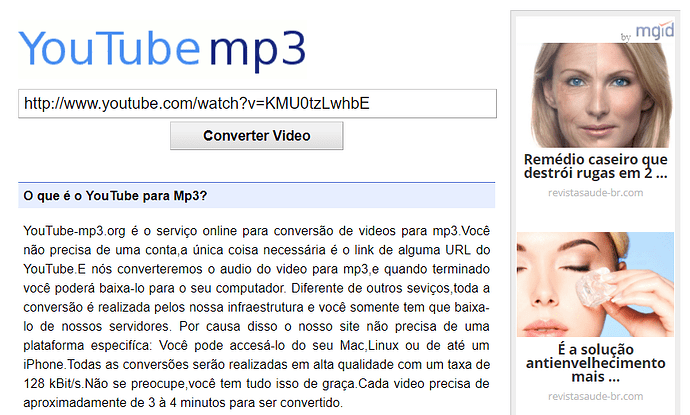The width and height of the screenshot is (690, 415).
Task: Click the YouTube mp3 logo
Action: click(x=162, y=48)
